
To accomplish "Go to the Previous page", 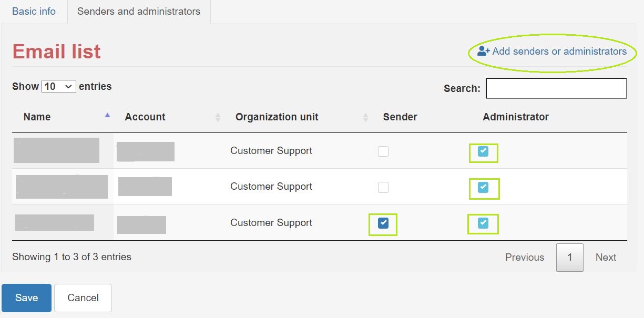I will (x=524, y=257).
